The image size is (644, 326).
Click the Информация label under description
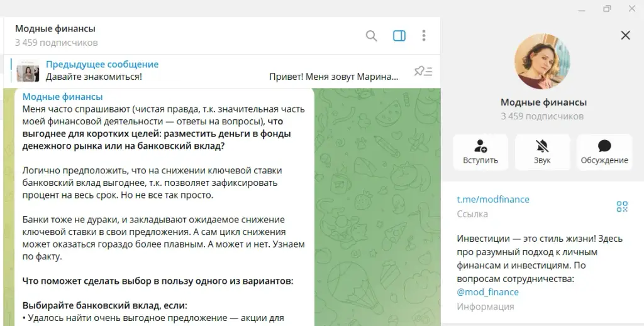(x=485, y=307)
